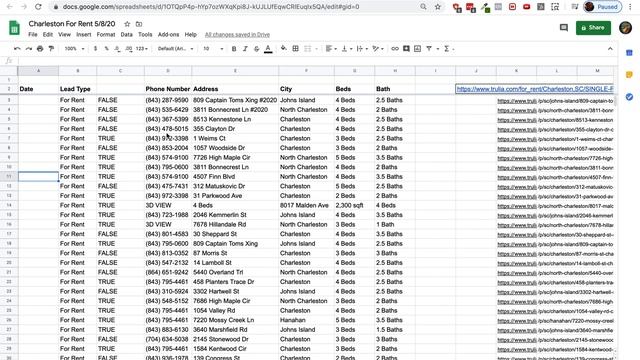Image resolution: width=640 pixels, height=360 pixels.
Task: Move document using folder icon
Action: pos(139,24)
